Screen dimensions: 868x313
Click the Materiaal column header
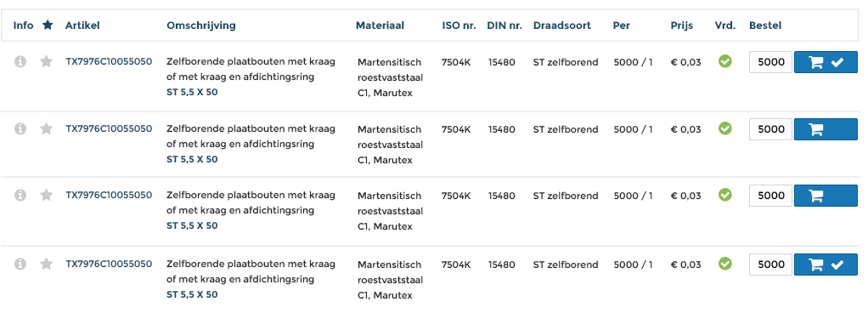[380, 26]
